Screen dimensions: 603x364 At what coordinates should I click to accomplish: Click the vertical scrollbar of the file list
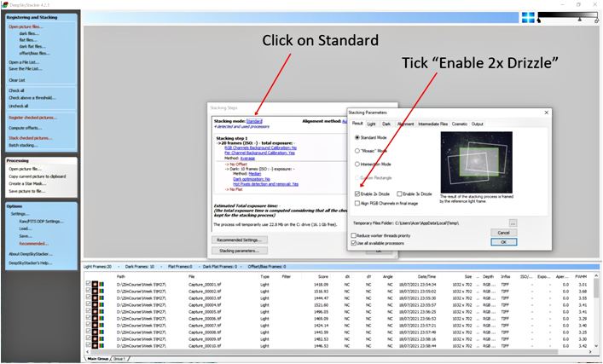596,288
